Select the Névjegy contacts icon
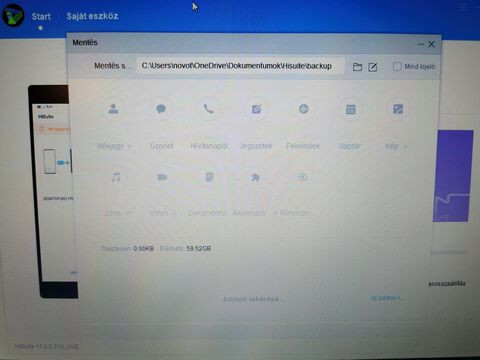Image resolution: width=480 pixels, height=360 pixels. pyautogui.click(x=113, y=109)
